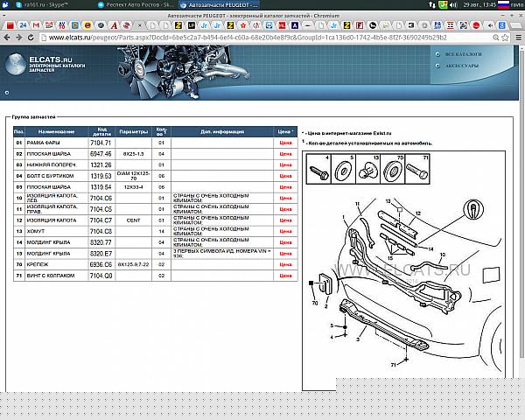Open the window menu arrow left of title
Viewport: 525px width, 420px height.
3,16
